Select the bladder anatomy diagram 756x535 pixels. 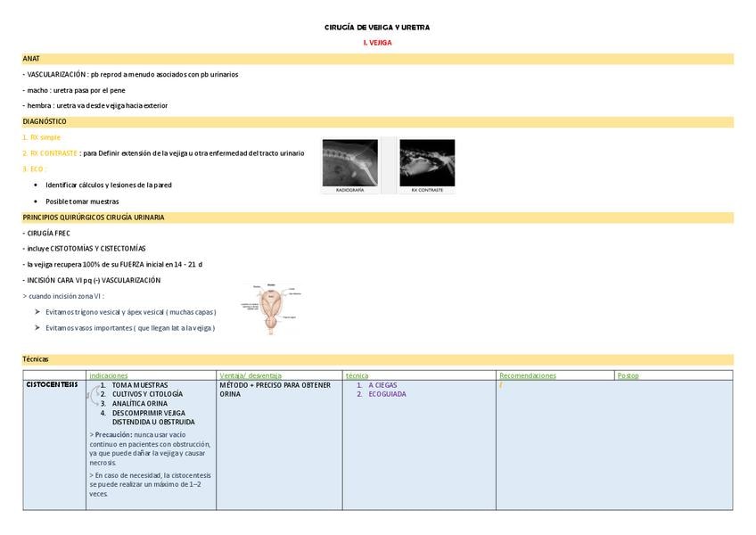click(271, 309)
